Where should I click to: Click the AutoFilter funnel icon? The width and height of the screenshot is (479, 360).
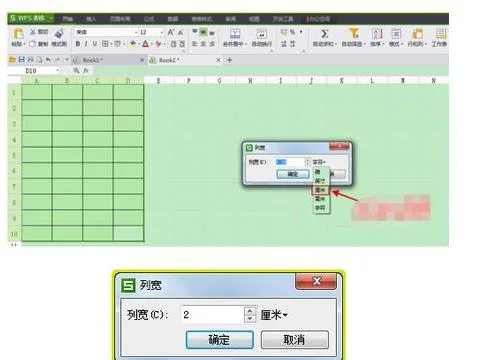tap(354, 33)
